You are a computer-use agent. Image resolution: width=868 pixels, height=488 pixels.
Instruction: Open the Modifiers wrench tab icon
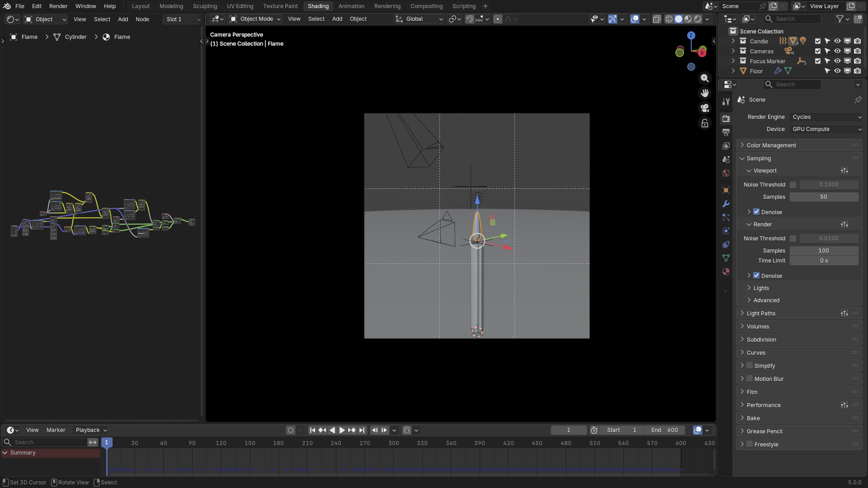pos(726,204)
